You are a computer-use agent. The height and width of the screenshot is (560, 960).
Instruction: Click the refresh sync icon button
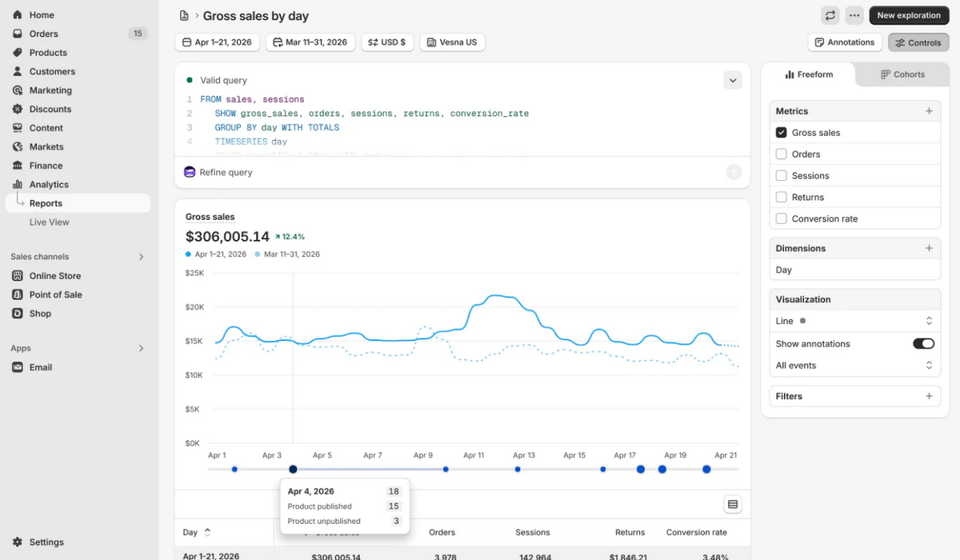pyautogui.click(x=830, y=15)
